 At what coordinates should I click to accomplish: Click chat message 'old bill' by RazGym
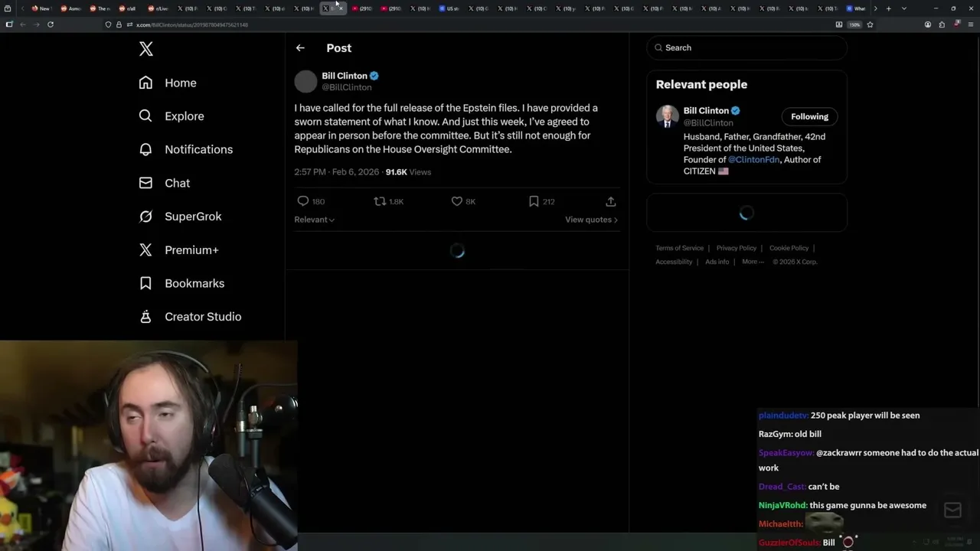pos(808,434)
